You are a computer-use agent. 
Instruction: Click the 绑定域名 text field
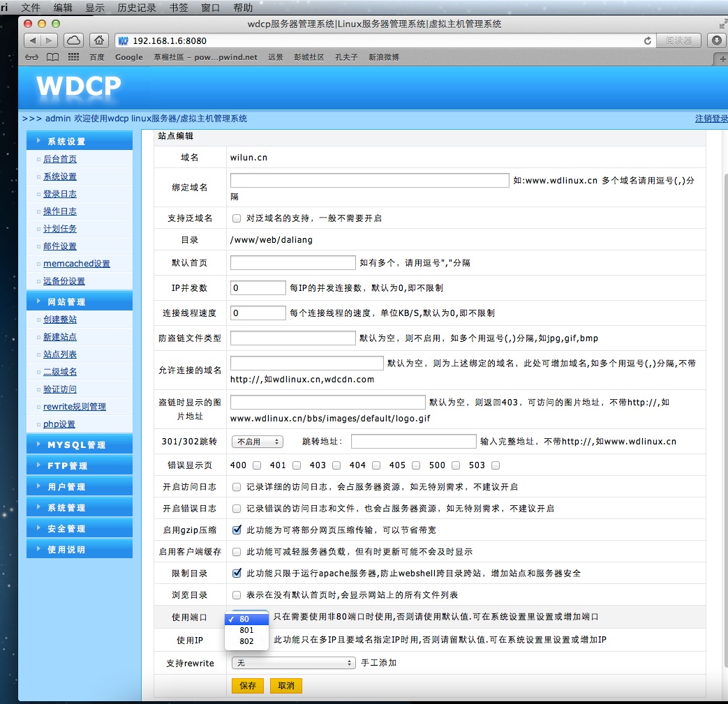coord(369,181)
